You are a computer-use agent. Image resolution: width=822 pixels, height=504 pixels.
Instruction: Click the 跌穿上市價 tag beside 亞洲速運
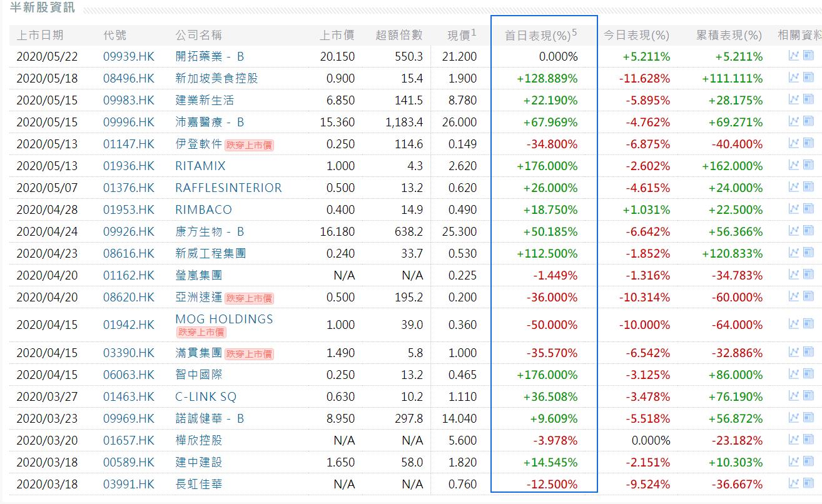[x=249, y=298]
